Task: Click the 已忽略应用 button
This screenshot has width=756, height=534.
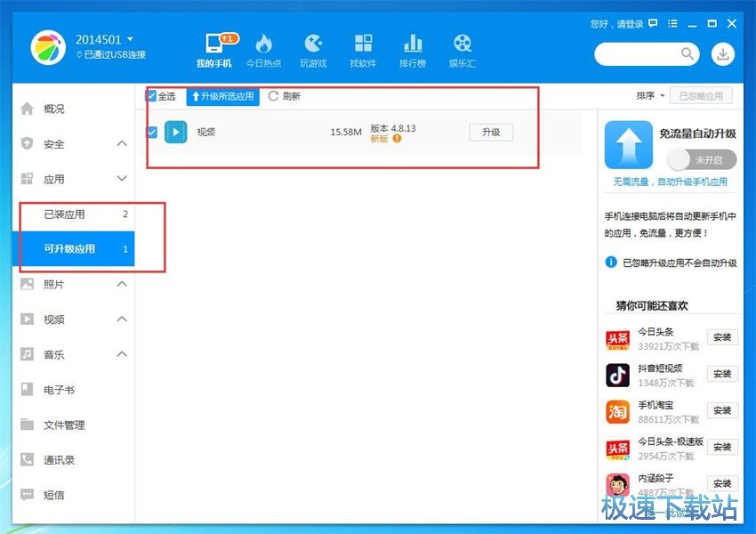Action: pos(701,95)
